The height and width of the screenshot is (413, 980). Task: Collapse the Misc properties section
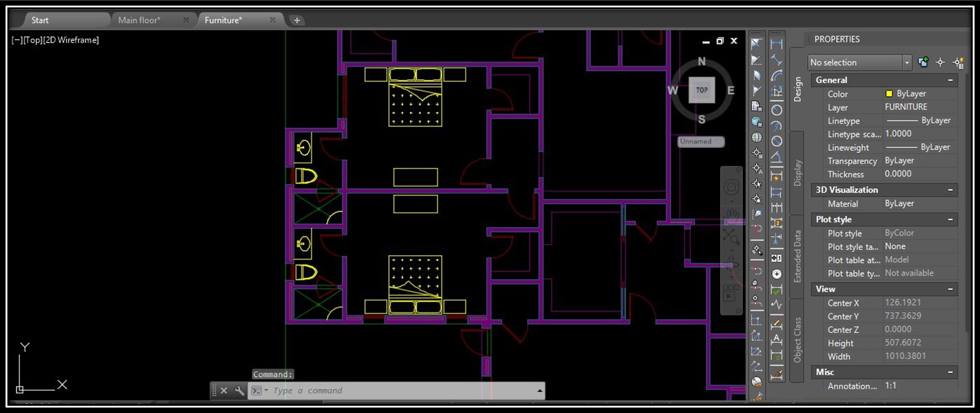(x=951, y=372)
